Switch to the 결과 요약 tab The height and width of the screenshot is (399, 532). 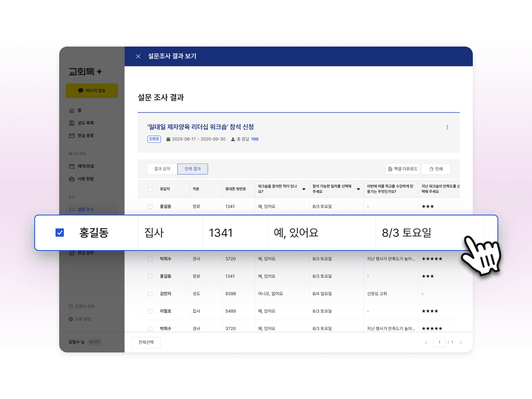[162, 169]
